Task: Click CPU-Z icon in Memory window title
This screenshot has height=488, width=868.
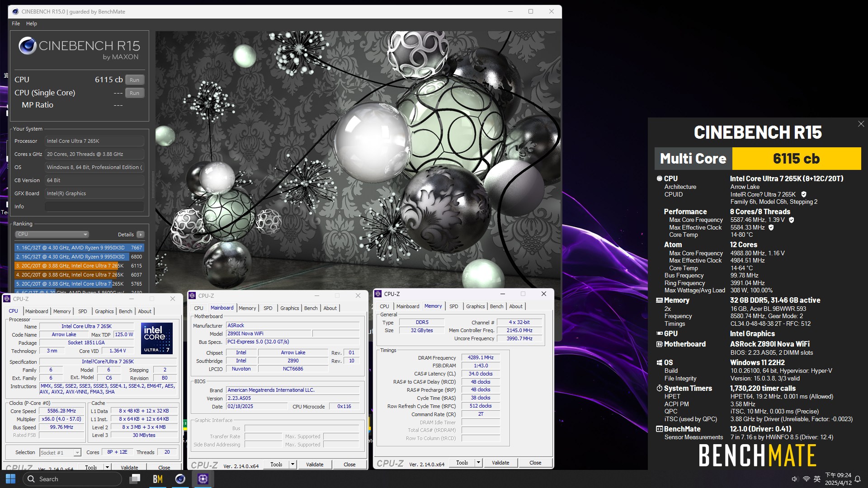Action: [378, 294]
